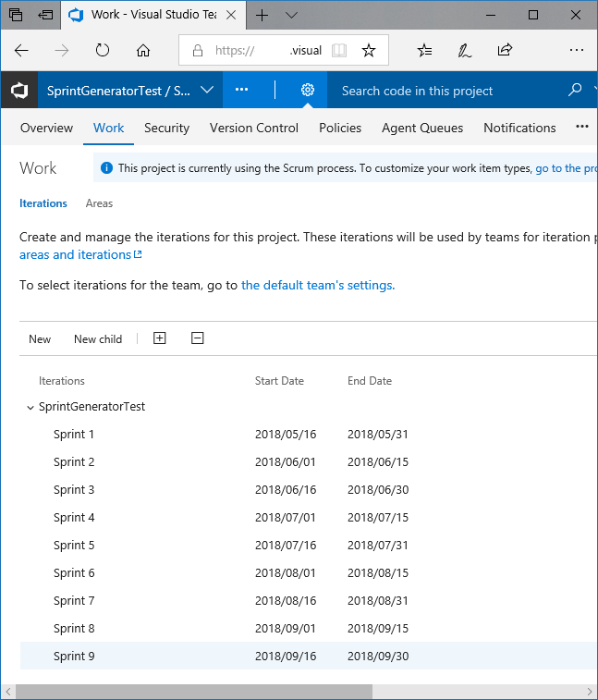Follow the go to the process link
598x700 pixels.
(x=566, y=168)
